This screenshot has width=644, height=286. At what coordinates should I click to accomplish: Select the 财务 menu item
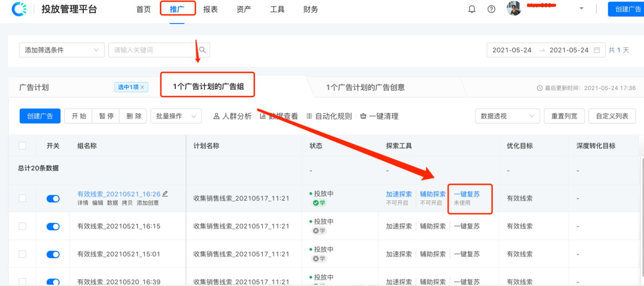310,9
